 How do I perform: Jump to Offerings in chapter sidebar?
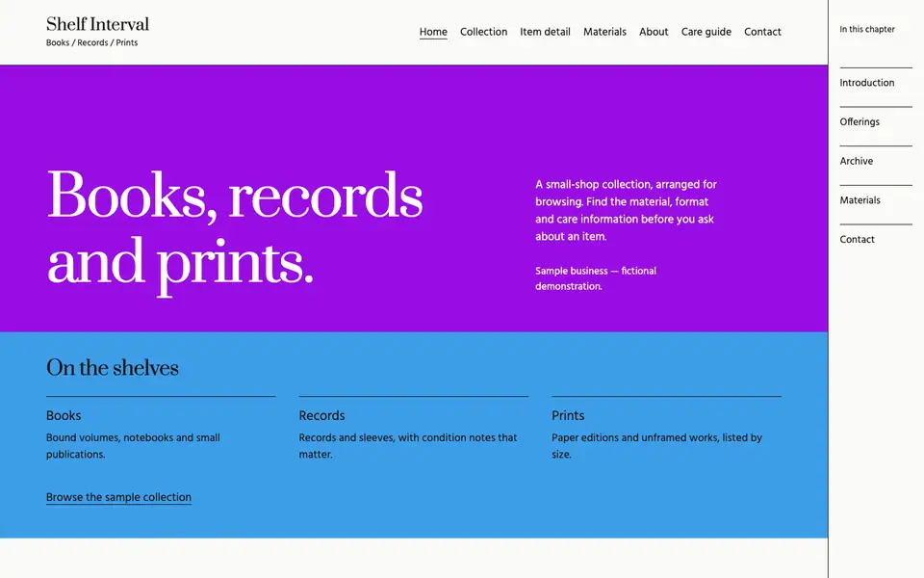[x=860, y=122]
